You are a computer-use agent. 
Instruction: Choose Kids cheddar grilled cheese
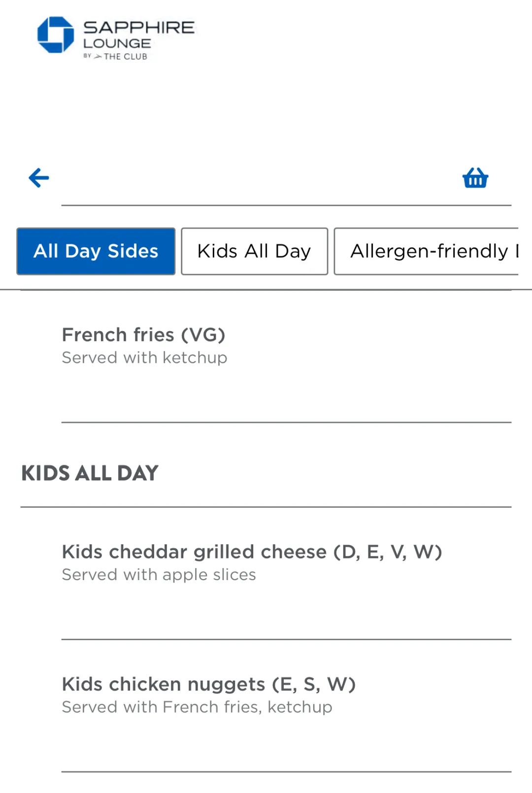point(194,552)
